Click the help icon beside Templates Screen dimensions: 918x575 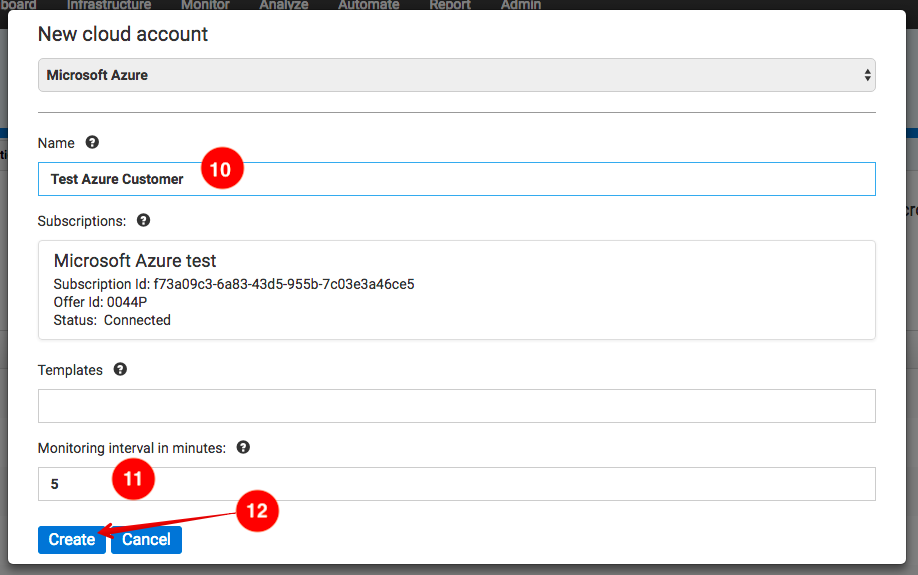point(120,369)
